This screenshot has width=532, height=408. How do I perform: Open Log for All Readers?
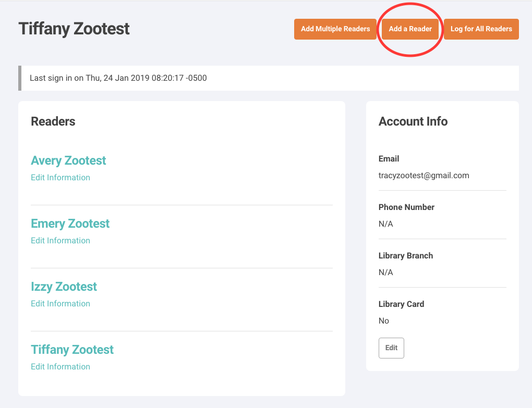[x=481, y=29]
